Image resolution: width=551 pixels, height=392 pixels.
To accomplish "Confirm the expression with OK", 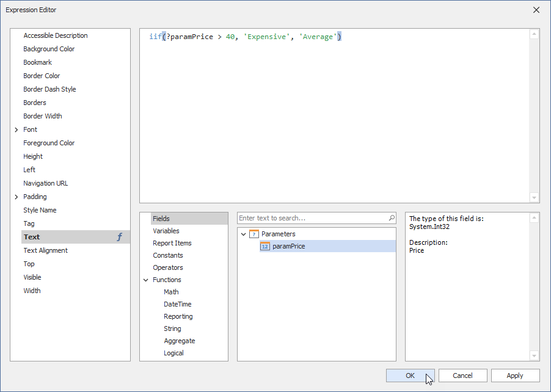I will point(410,375).
